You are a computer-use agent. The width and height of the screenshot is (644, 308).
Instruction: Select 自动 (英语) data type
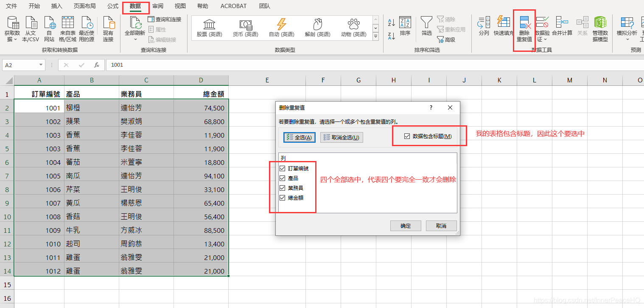pos(282,28)
